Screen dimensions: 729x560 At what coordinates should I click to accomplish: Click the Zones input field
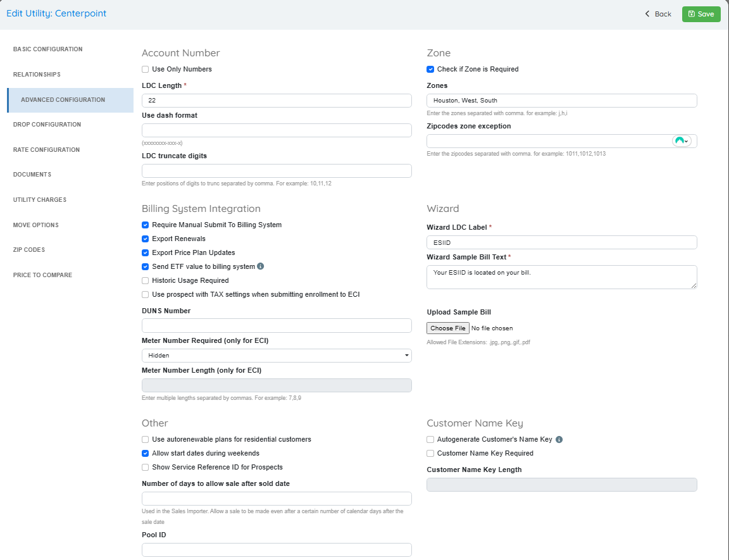point(562,101)
